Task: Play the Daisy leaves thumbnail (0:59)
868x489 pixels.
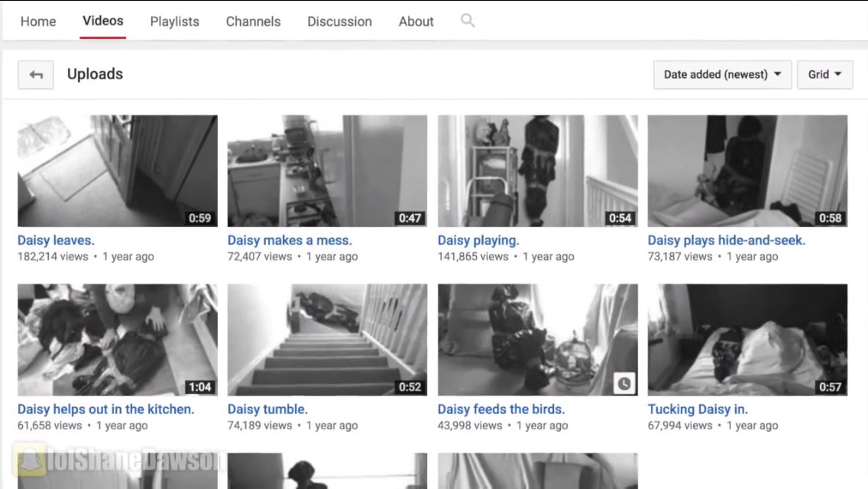Action: (118, 170)
